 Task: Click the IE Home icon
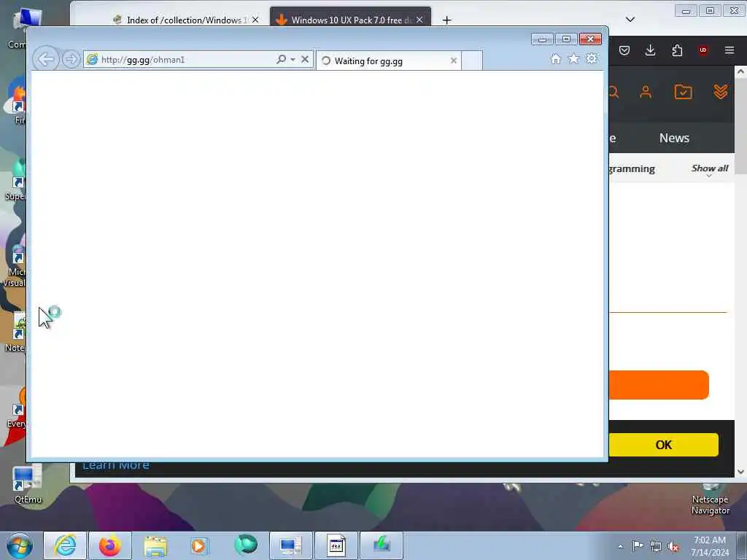(555, 58)
